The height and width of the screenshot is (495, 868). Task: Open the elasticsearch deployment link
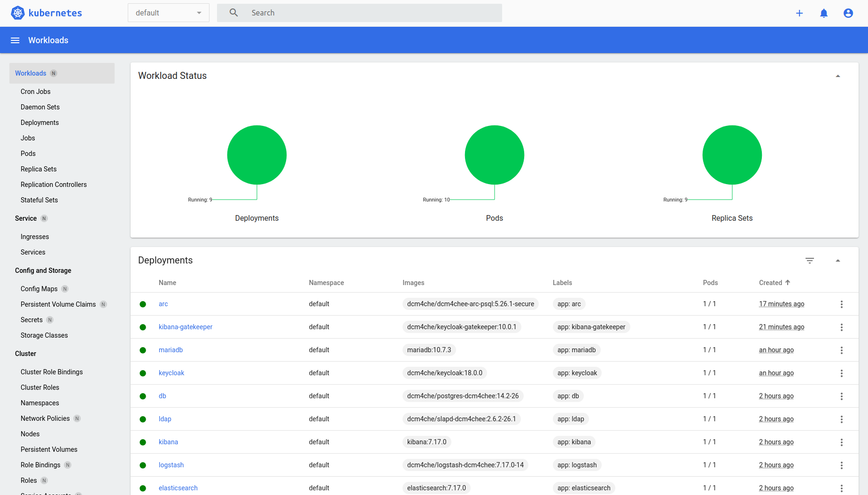(x=178, y=488)
